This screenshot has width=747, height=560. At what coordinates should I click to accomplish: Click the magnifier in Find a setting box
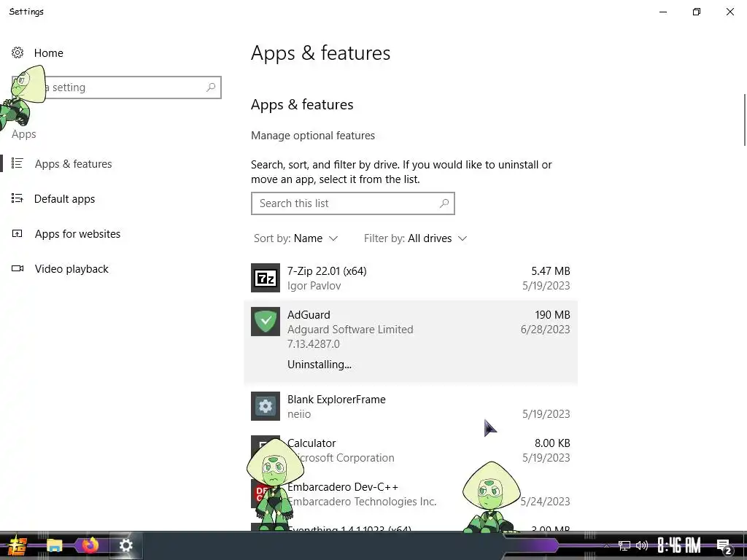coord(211,87)
